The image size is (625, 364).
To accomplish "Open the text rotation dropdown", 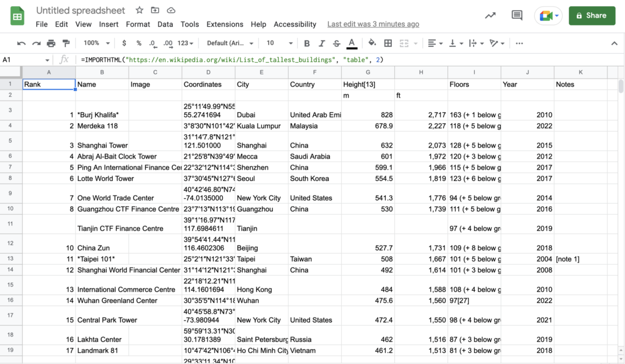I will [x=497, y=43].
